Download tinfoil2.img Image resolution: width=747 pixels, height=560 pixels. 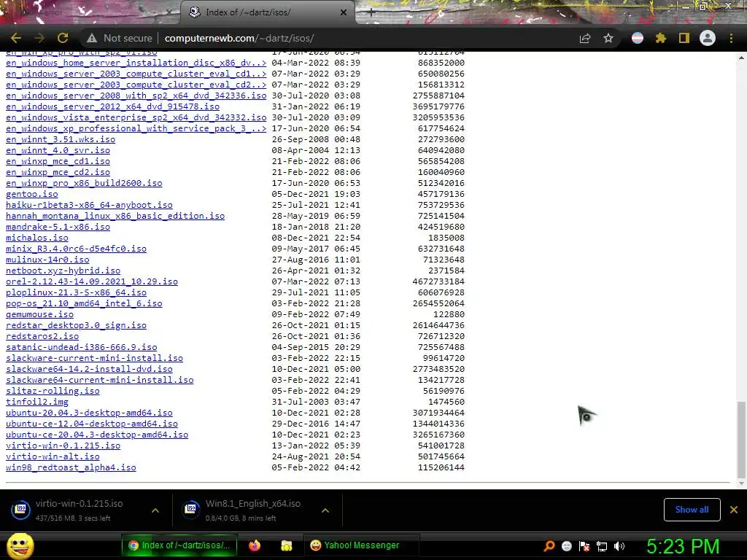coord(37,402)
